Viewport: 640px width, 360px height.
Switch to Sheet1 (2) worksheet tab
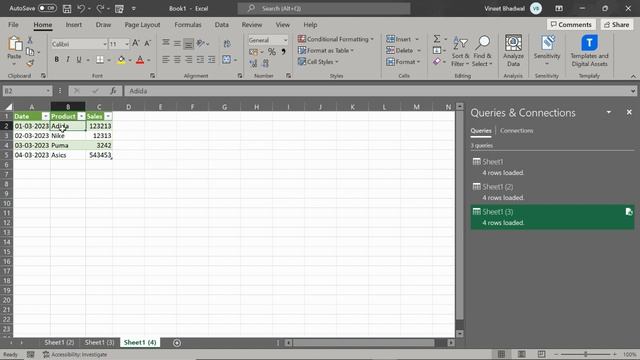pyautogui.click(x=59, y=342)
